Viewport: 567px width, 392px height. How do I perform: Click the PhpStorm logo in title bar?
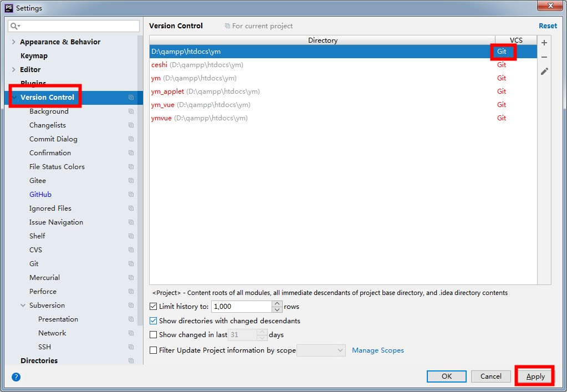(x=9, y=8)
